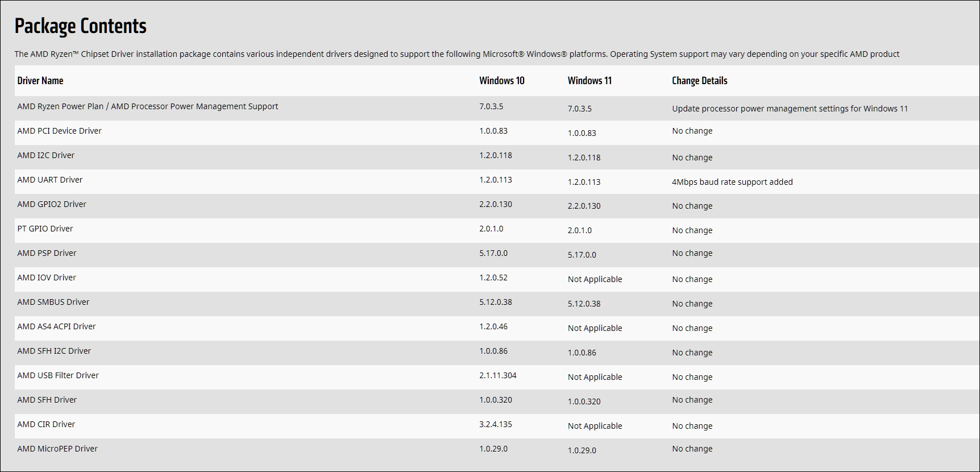Click the Windows 10 version '1.2.0.113'
Screen dimensions: 980x472
click(x=496, y=180)
